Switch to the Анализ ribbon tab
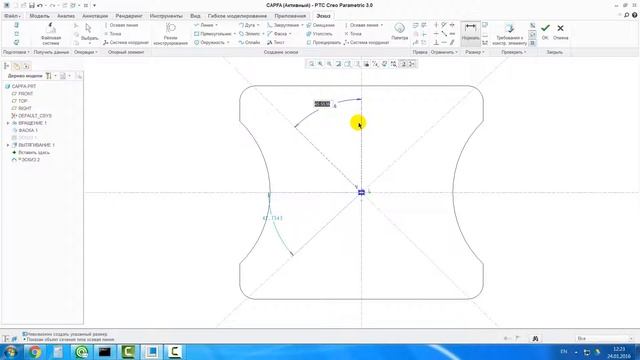 (66, 16)
